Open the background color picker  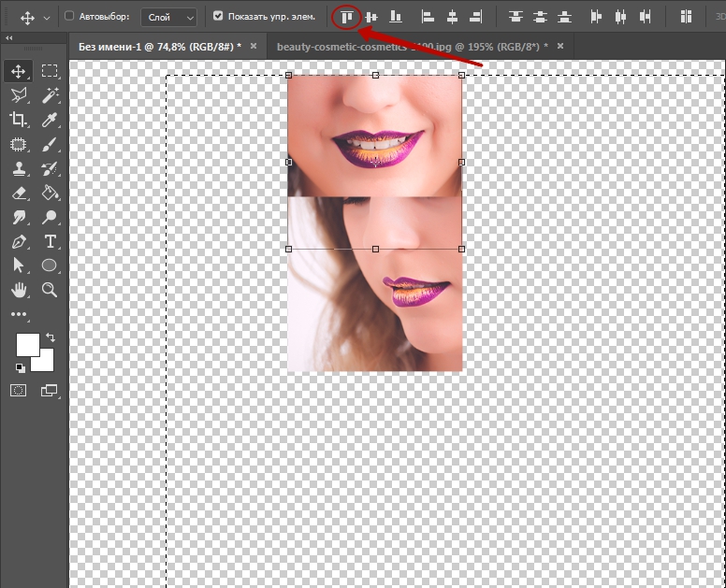point(46,363)
